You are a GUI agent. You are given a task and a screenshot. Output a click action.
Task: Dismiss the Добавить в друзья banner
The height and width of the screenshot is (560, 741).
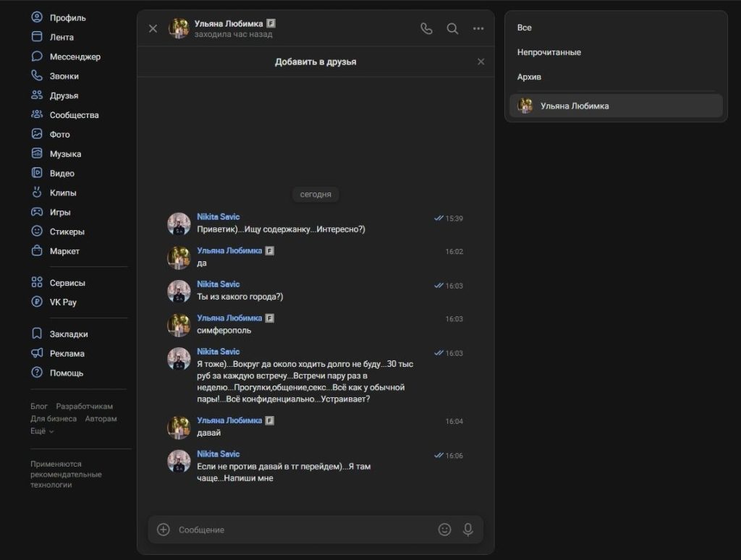tap(481, 62)
